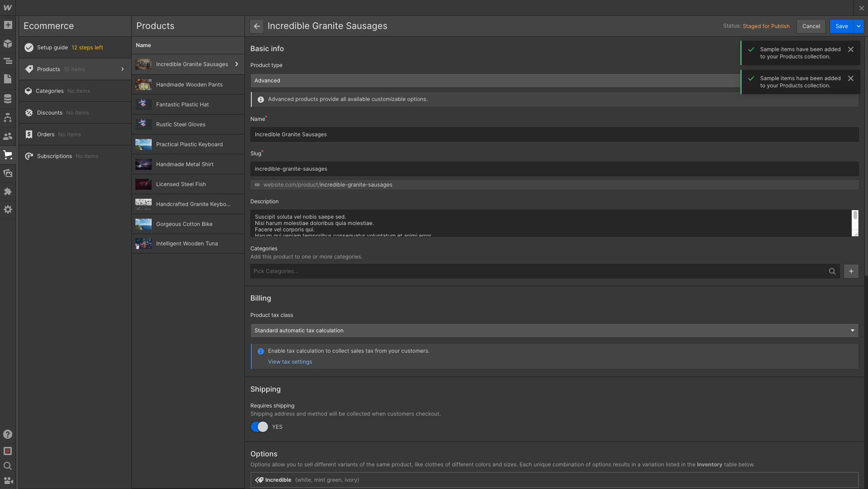Click the product Name input field
868x489 pixels.
click(x=554, y=134)
